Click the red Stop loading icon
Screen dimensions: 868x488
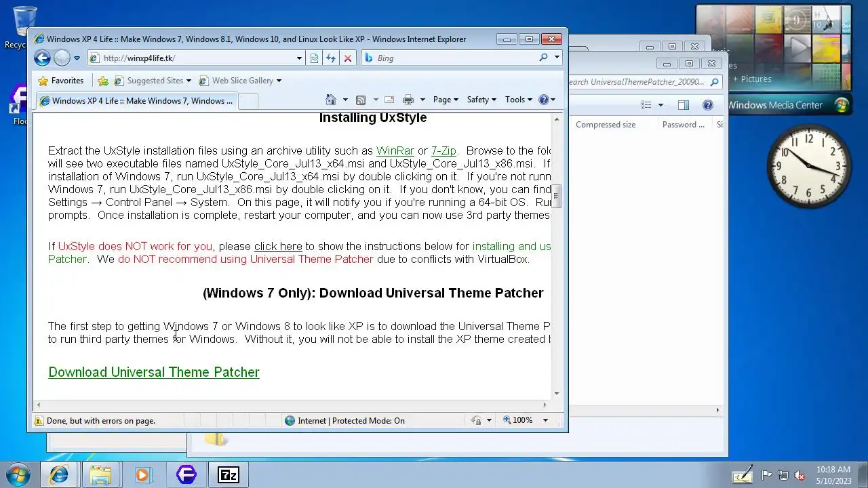(x=348, y=58)
